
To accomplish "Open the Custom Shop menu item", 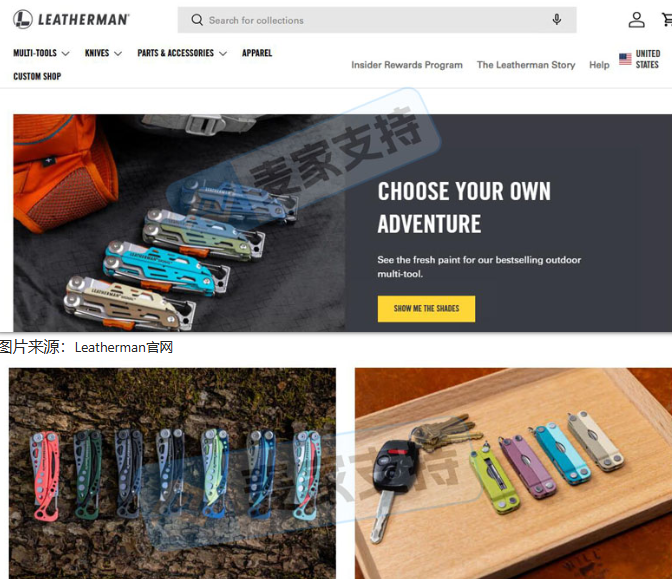I will pyautogui.click(x=37, y=76).
